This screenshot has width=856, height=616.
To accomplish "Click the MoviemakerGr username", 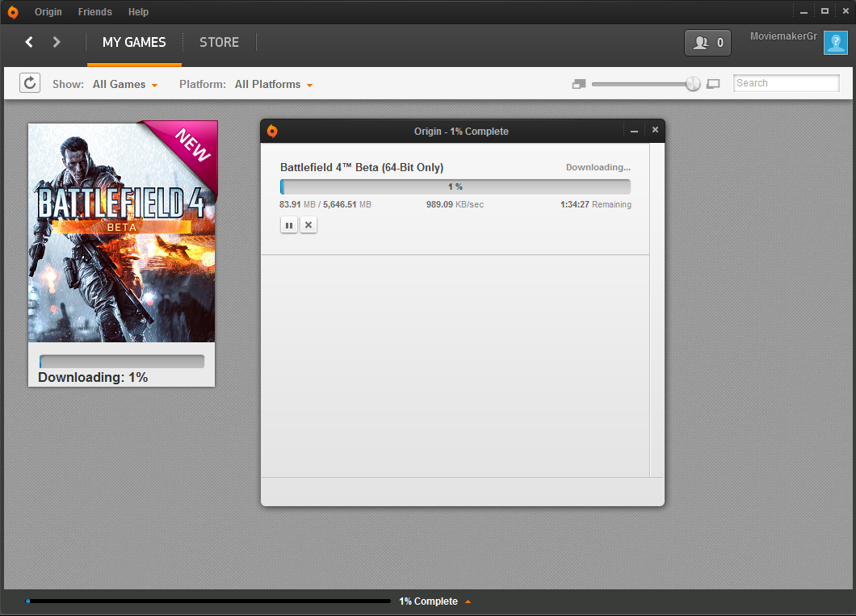I will coord(783,36).
